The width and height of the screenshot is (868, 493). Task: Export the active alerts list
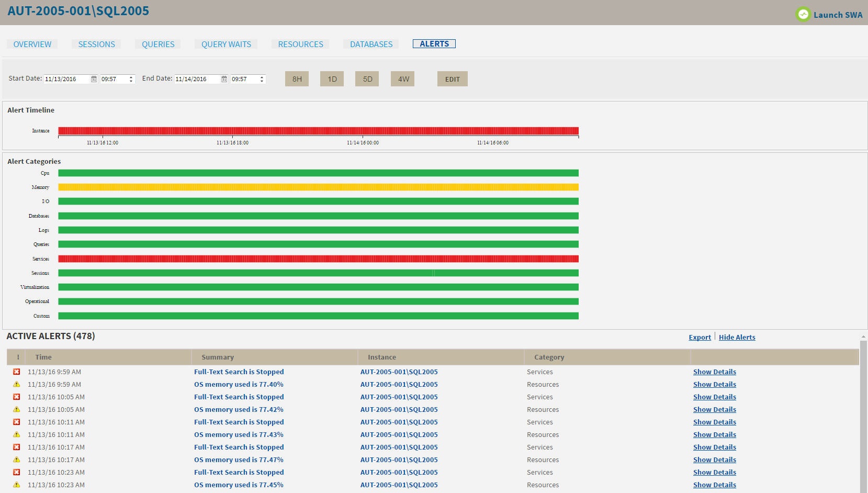(700, 338)
